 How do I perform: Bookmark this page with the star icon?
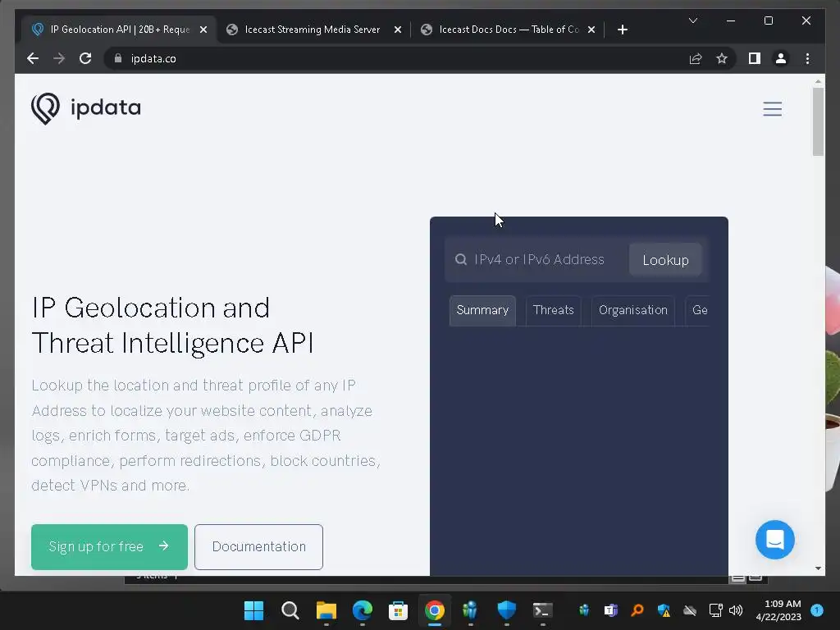[x=722, y=58]
